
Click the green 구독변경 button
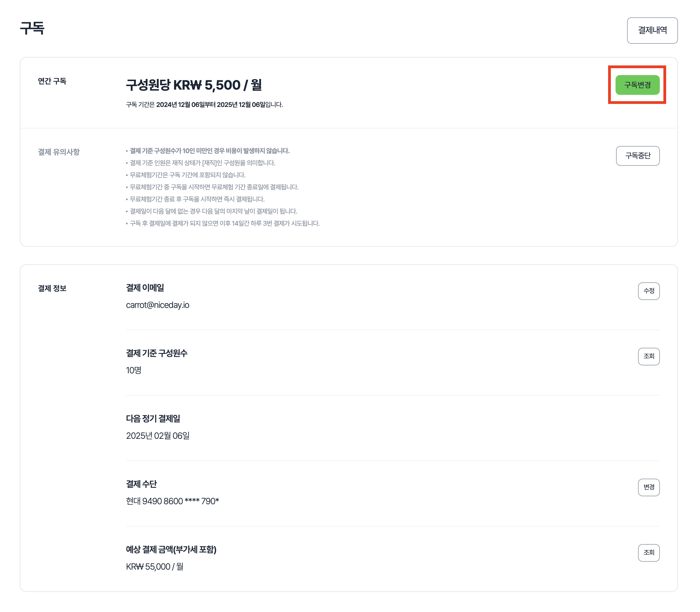[x=637, y=85]
